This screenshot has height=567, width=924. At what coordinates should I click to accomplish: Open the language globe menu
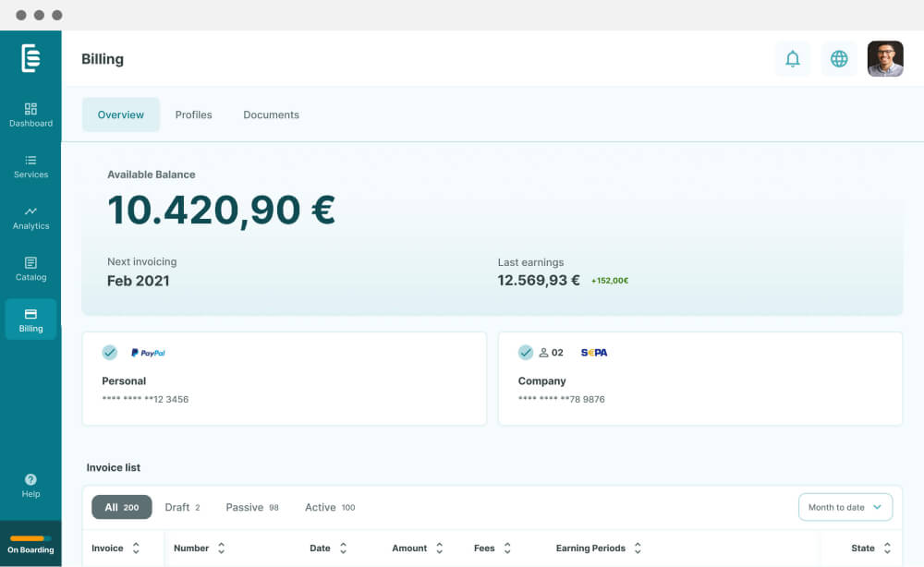click(839, 59)
